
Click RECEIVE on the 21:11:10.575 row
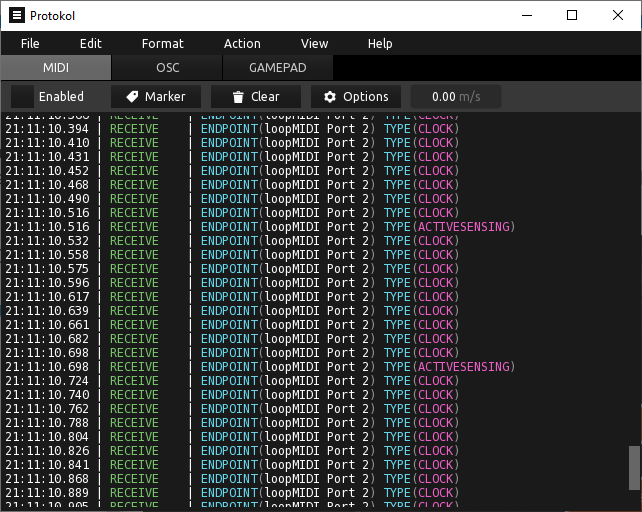[134, 269]
